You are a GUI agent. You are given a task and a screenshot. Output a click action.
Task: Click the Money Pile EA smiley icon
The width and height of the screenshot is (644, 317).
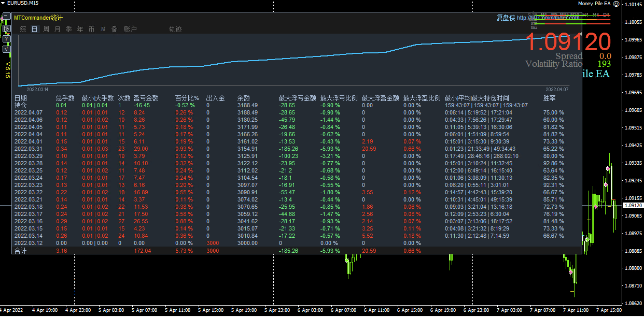click(x=616, y=3)
